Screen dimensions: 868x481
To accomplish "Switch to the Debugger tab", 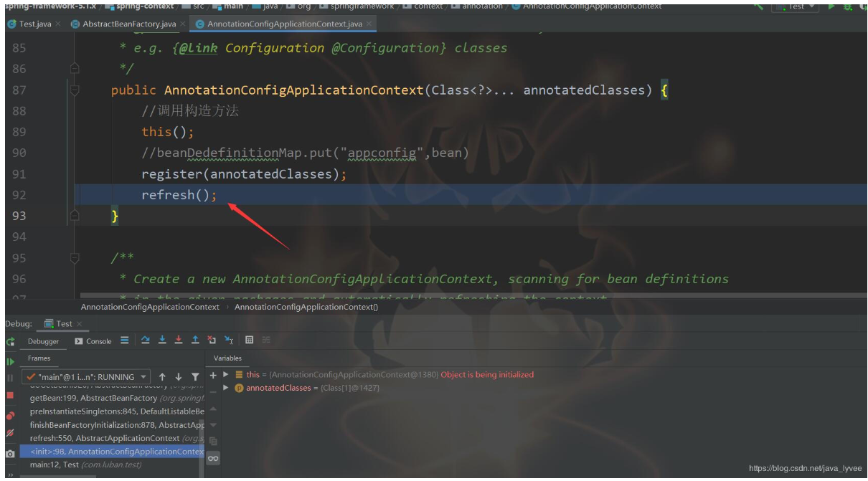I will pyautogui.click(x=44, y=341).
